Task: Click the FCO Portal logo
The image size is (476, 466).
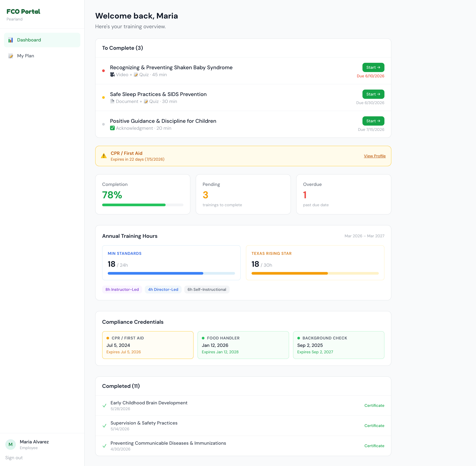Action: (23, 12)
